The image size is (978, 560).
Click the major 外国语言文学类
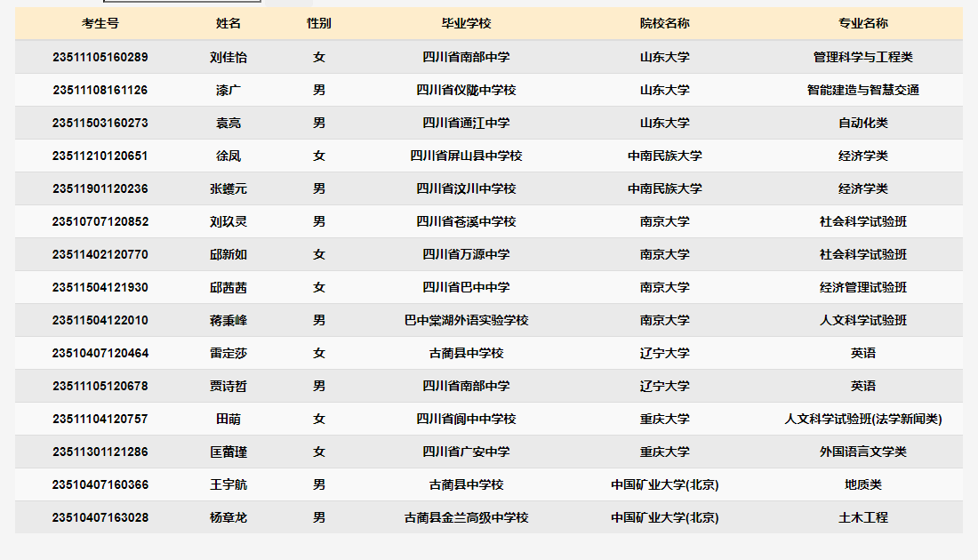(x=863, y=452)
